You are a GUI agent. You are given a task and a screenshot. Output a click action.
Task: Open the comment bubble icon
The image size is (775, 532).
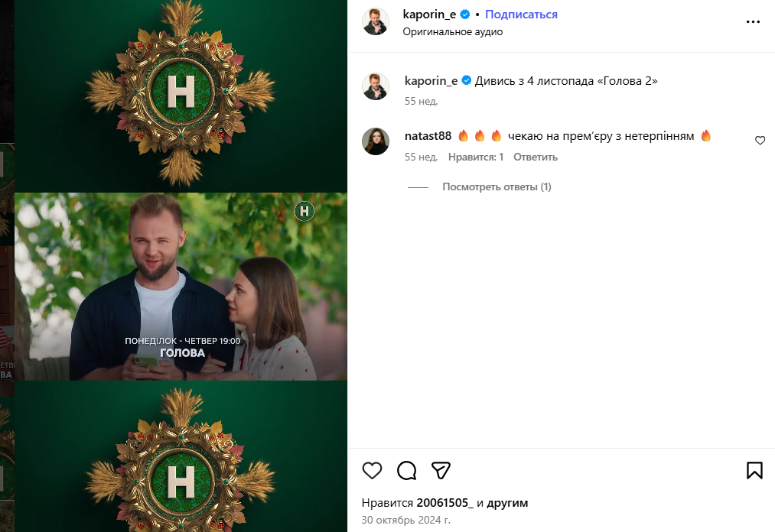click(407, 470)
